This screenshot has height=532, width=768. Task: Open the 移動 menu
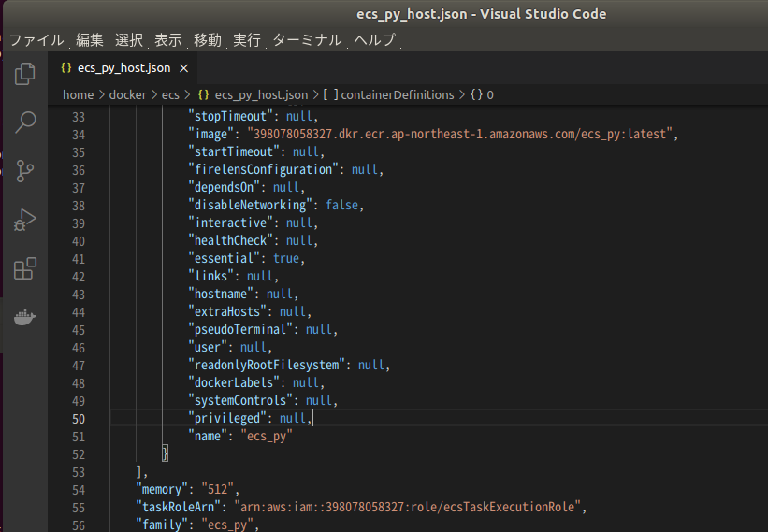point(207,39)
